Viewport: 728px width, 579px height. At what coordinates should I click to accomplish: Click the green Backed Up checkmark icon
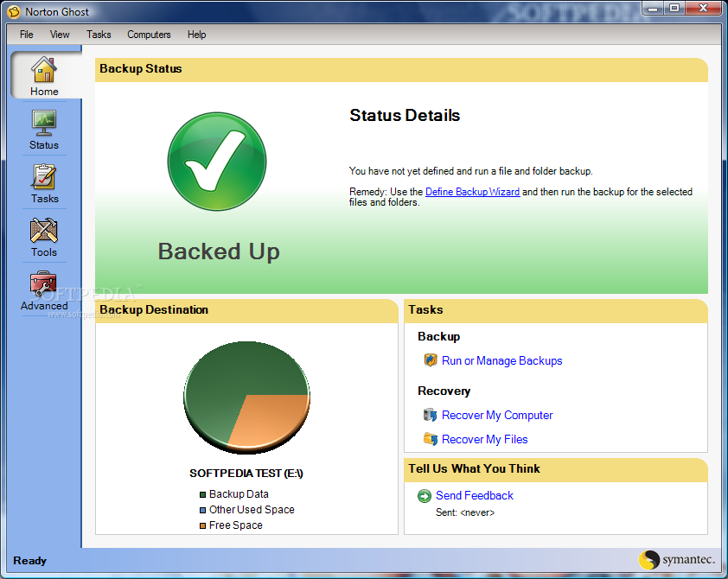[217, 162]
